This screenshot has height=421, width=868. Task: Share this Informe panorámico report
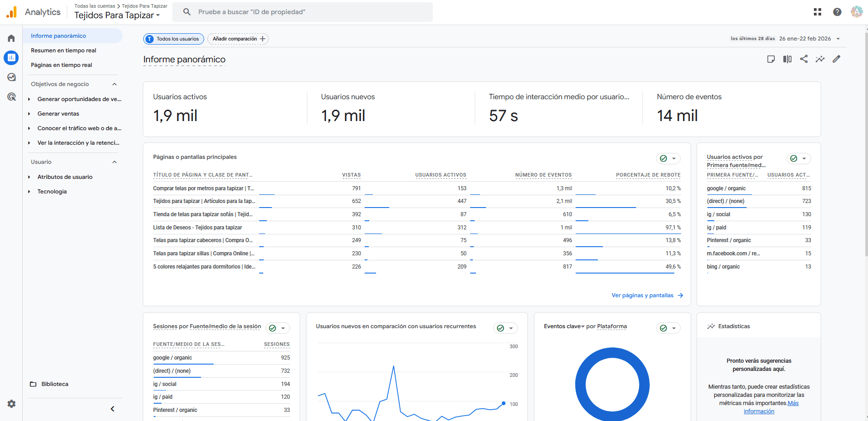(804, 59)
